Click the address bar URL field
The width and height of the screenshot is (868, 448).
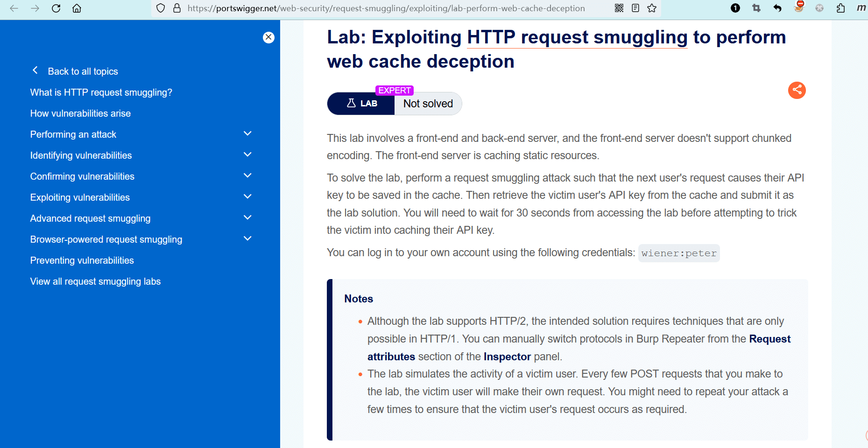click(386, 8)
